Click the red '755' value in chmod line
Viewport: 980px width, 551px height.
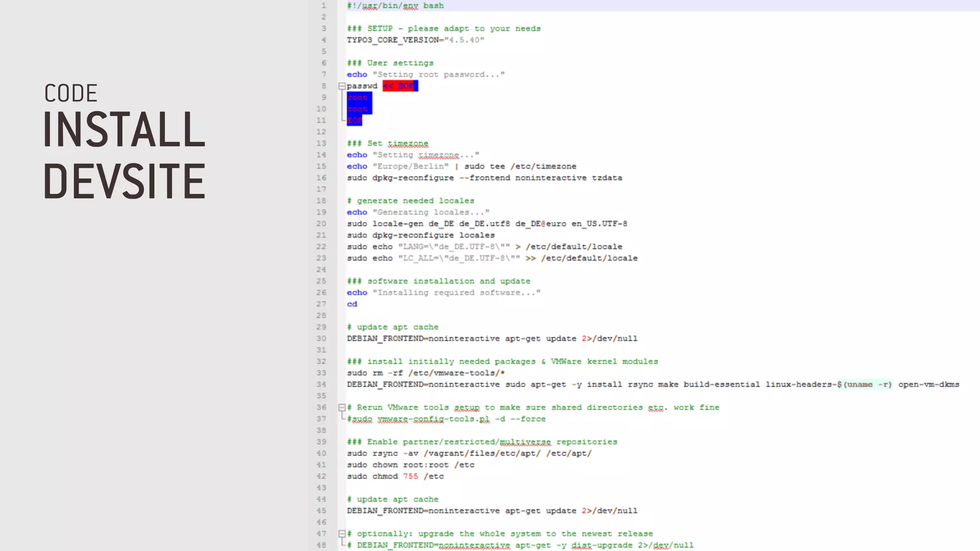pos(410,476)
